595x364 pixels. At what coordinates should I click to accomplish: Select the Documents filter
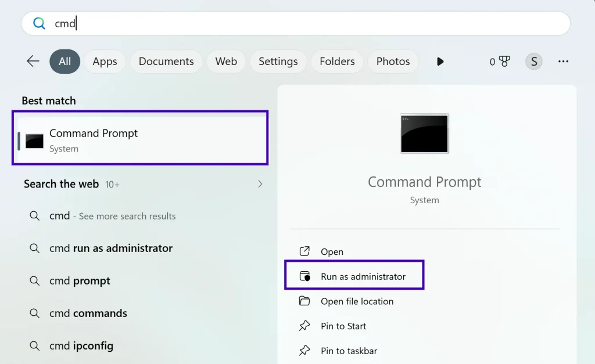tap(166, 61)
